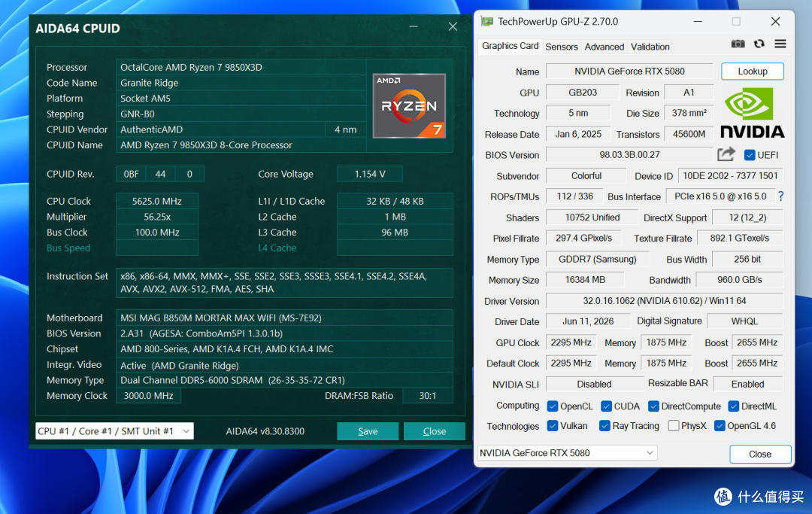Click the Bandwidth value 960.0 GB/s
The image size is (812, 514).
[740, 280]
